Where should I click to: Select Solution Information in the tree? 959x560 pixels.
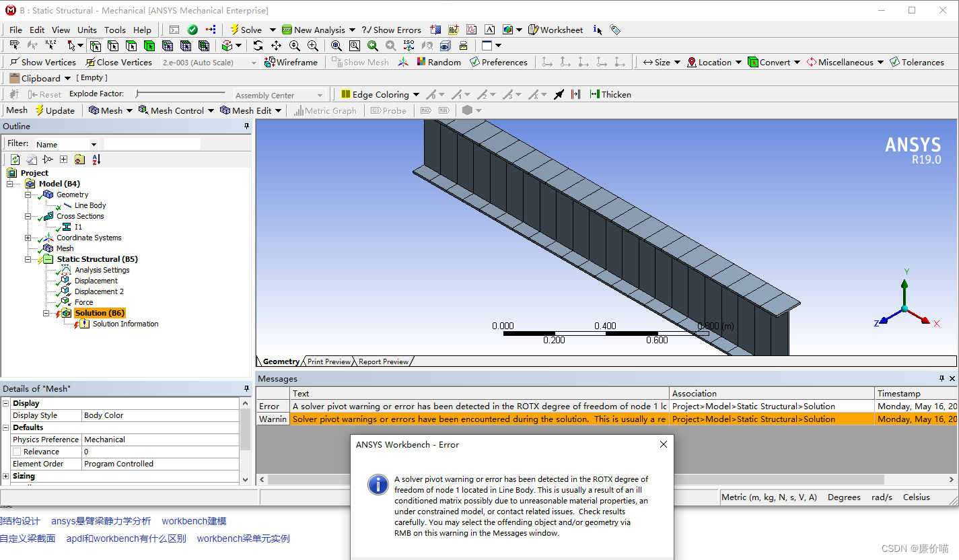[x=126, y=324]
